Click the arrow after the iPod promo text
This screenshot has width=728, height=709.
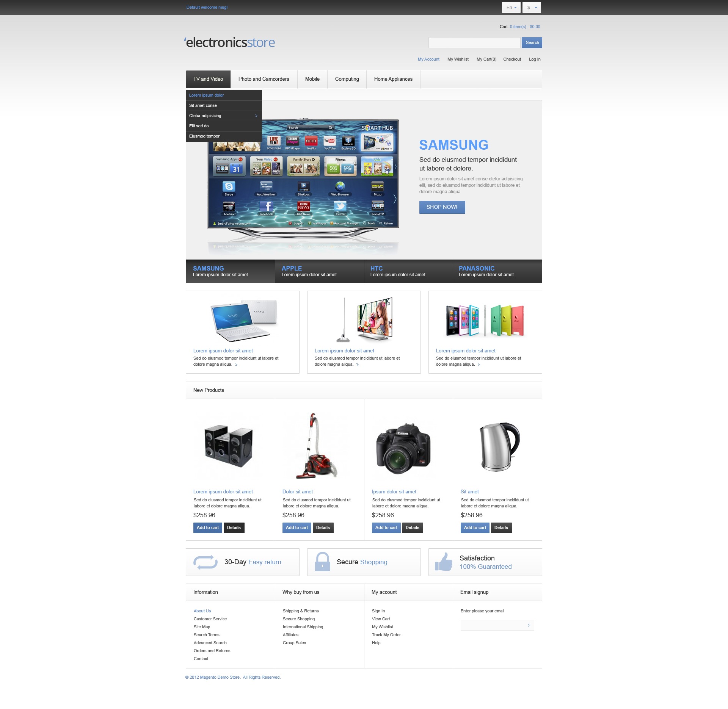(x=479, y=365)
